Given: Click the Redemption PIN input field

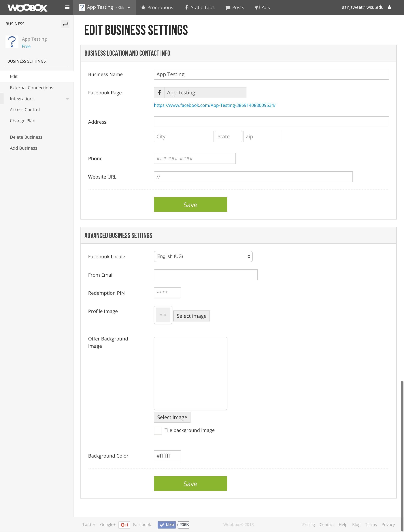Looking at the screenshot, I should click(x=167, y=293).
